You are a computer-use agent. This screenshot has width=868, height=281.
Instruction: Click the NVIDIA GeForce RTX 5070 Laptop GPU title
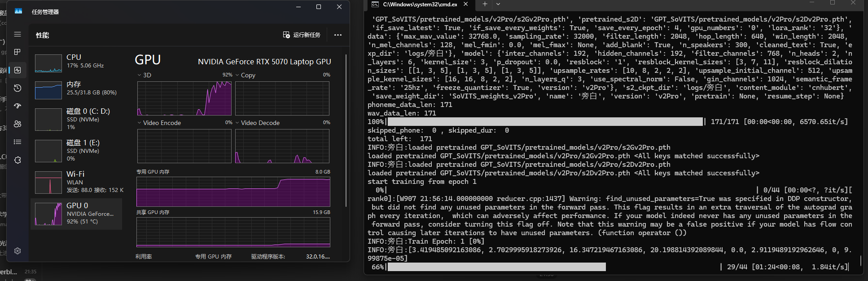[x=264, y=62]
